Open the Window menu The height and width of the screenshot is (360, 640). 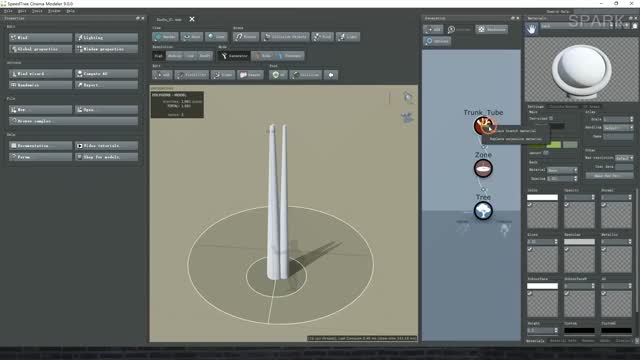pos(54,11)
